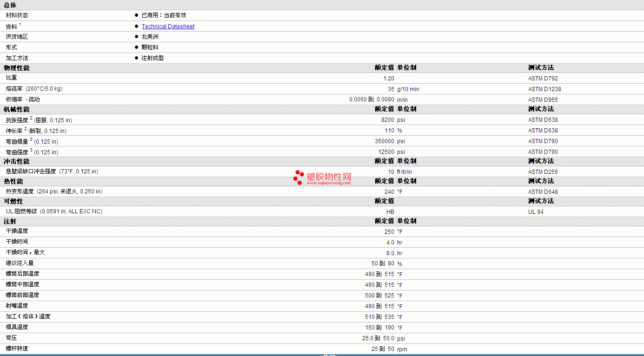
Task: Click the unit in/in
Action: pyautogui.click(x=403, y=100)
